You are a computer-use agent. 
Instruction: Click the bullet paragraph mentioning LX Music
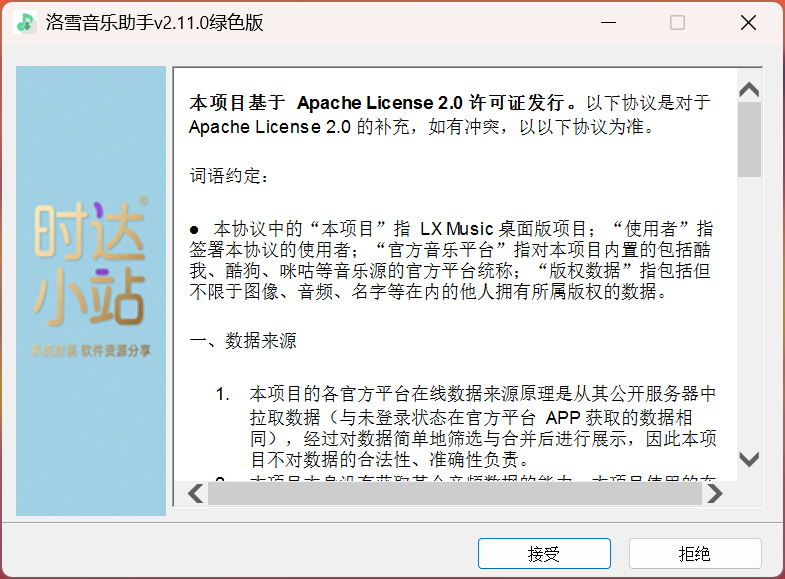point(451,260)
